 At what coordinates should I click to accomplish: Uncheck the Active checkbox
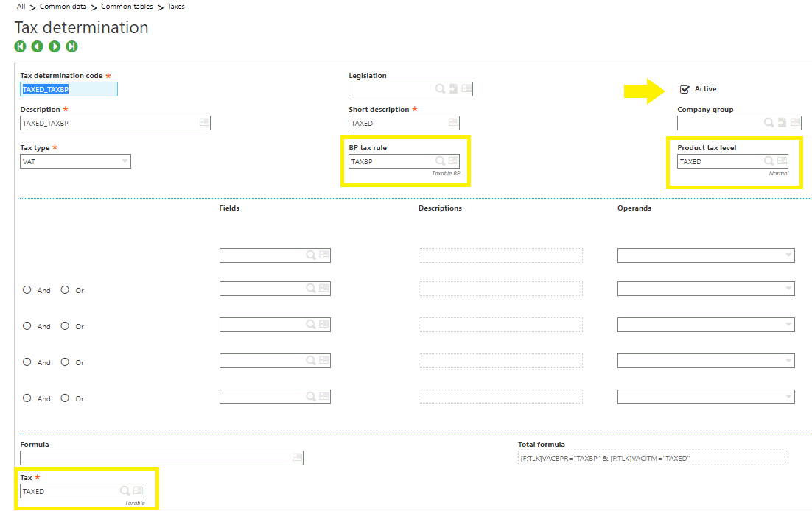tap(685, 89)
